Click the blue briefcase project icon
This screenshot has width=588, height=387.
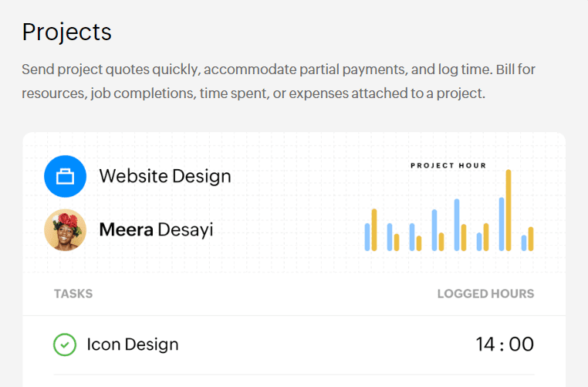66,176
